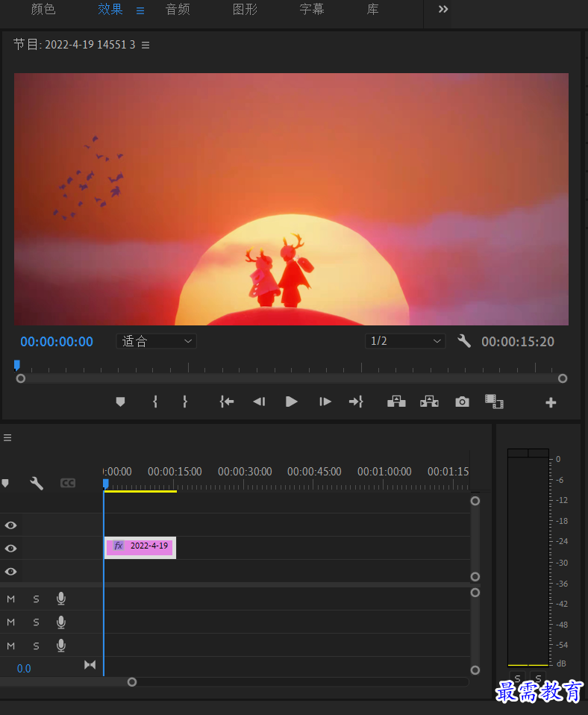Open the 图形 workspace tab
The height and width of the screenshot is (715, 588).
tap(245, 9)
